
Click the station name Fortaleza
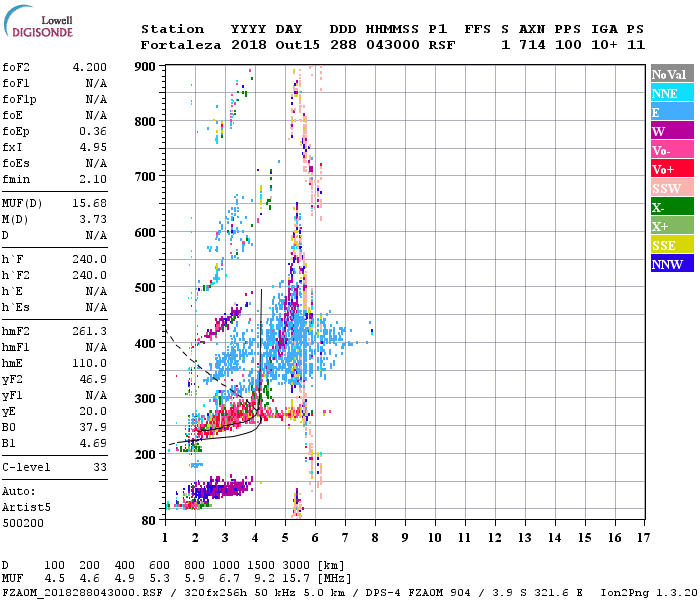click(x=181, y=45)
